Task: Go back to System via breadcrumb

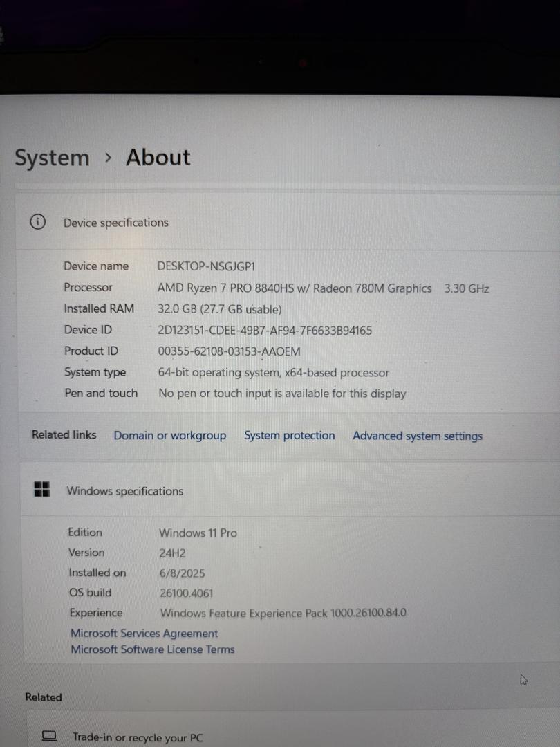Action: (x=52, y=158)
